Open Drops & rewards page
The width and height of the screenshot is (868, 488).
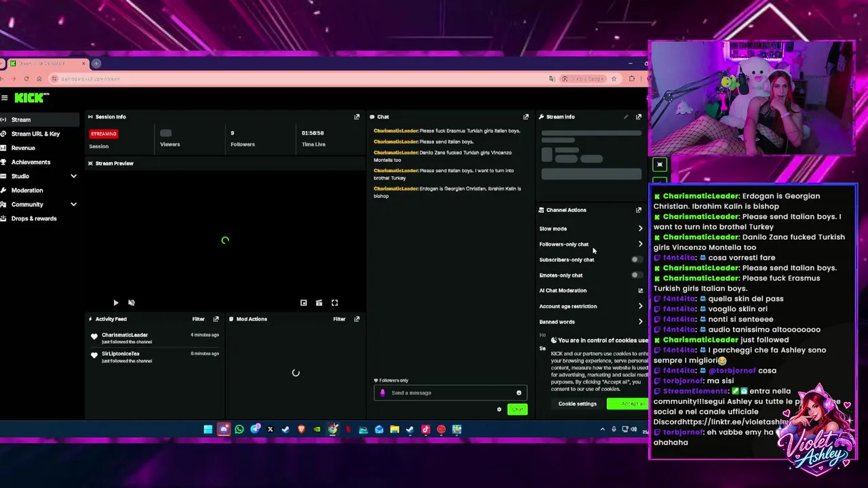point(39,219)
